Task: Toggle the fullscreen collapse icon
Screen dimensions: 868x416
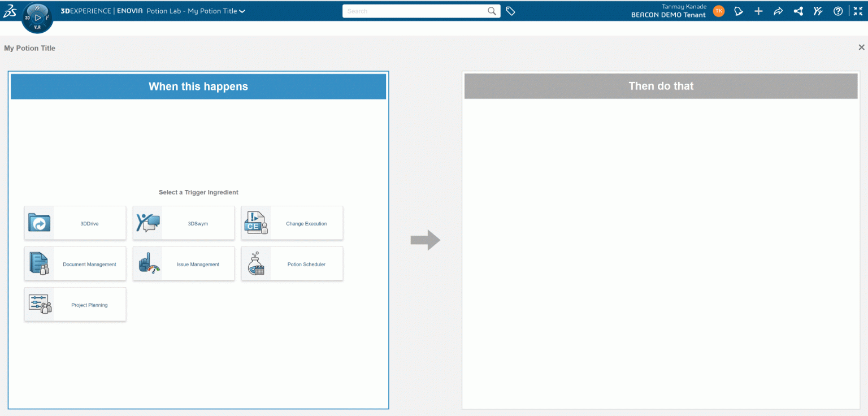Action: [858, 11]
